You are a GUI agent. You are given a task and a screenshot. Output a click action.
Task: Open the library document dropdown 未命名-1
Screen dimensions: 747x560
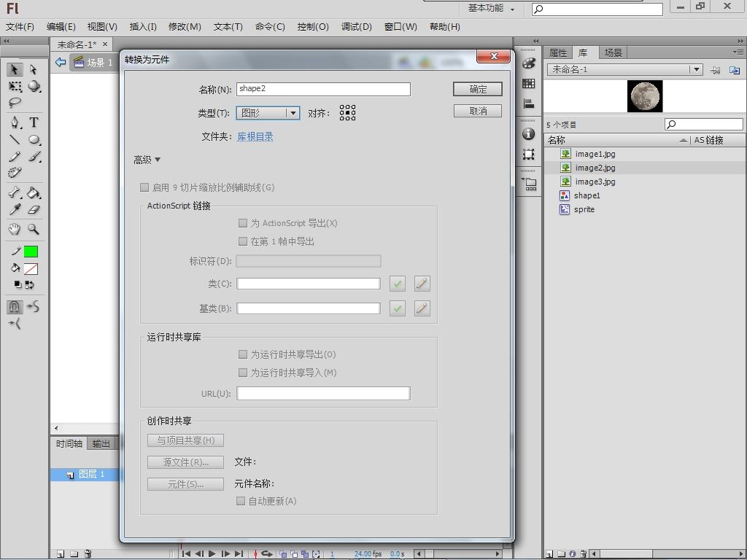click(624, 69)
